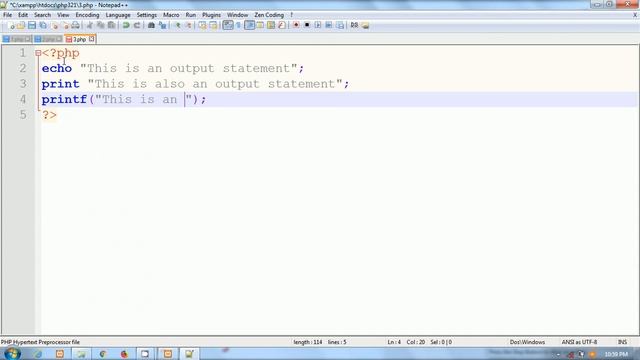The image size is (640, 360).
Task: Undo the last edit via toolbar
Action: (126, 25)
